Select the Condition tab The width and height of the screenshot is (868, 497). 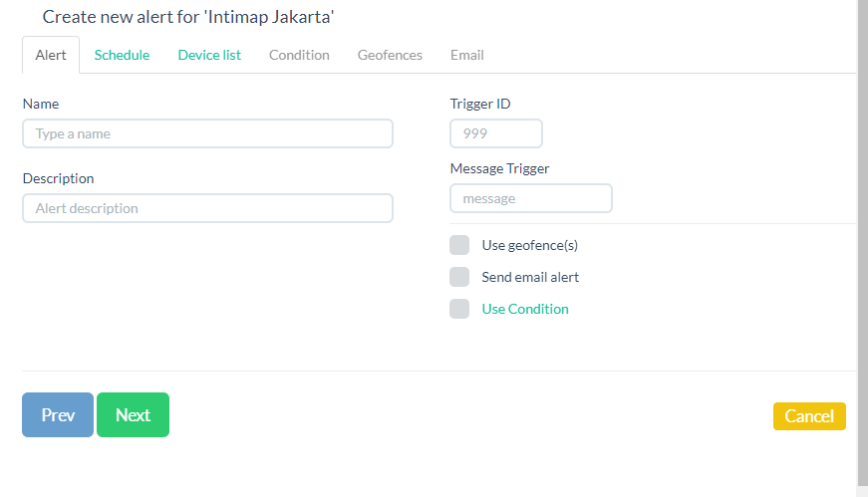(299, 55)
